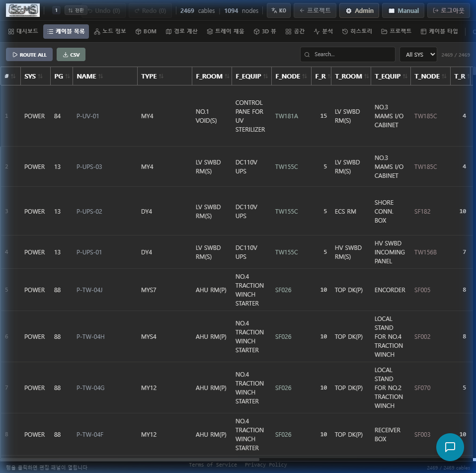Viewport: 476px width, 473px height.
Task: Click the project number 1 badge
Action: point(56,10)
